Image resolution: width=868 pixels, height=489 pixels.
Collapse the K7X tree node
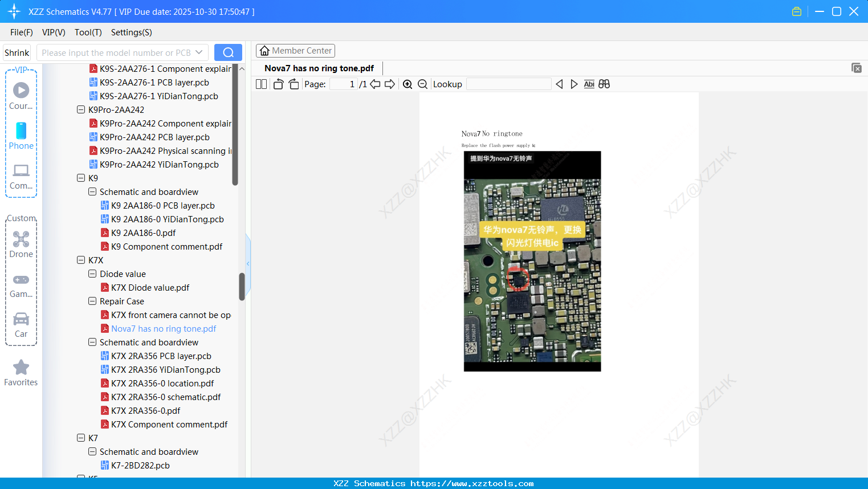coord(81,260)
